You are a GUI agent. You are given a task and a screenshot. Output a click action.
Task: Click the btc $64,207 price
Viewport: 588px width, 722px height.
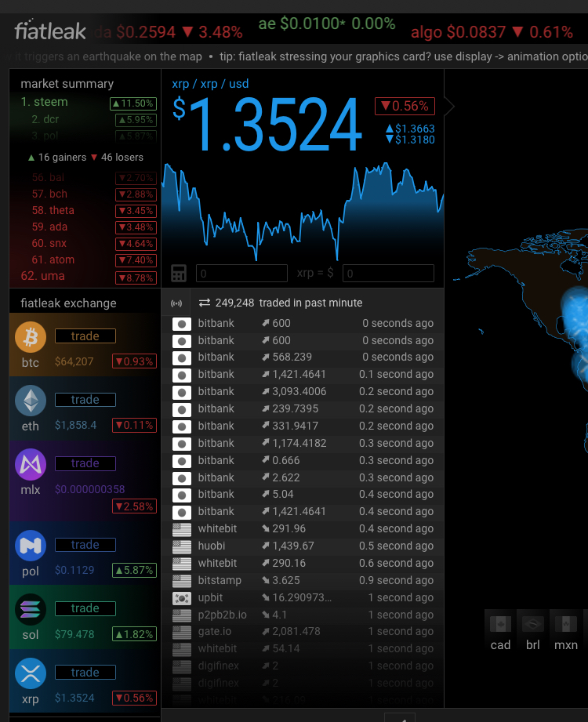[74, 361]
